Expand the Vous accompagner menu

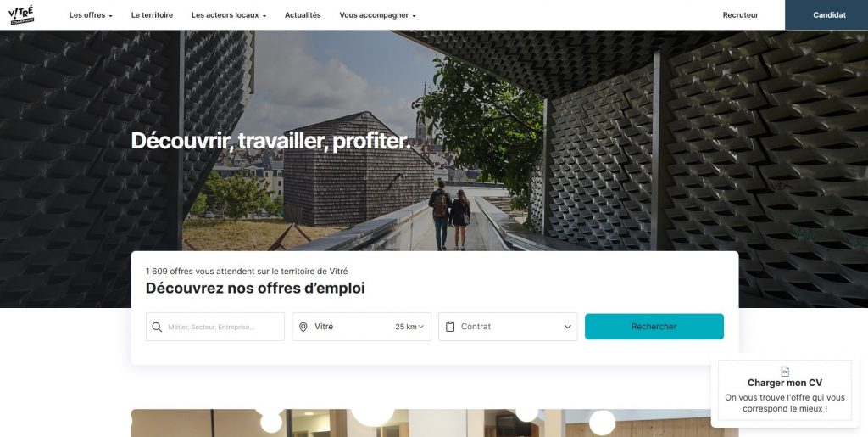377,15
